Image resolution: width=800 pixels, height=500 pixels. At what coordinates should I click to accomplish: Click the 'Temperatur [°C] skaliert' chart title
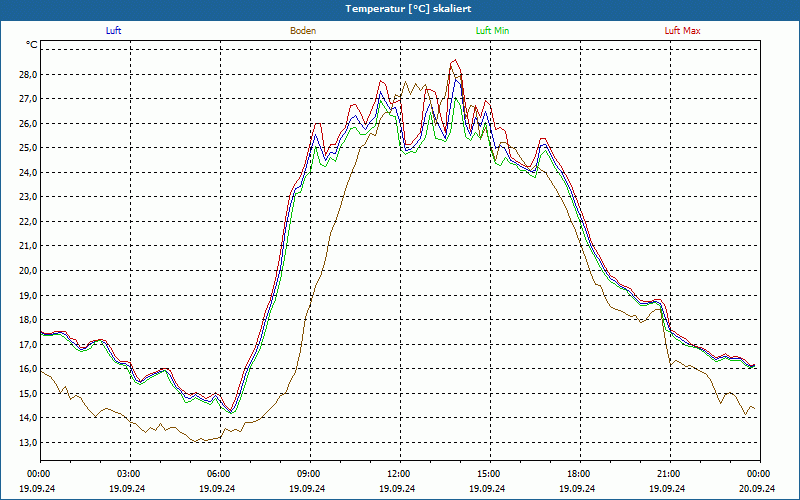[408, 9]
